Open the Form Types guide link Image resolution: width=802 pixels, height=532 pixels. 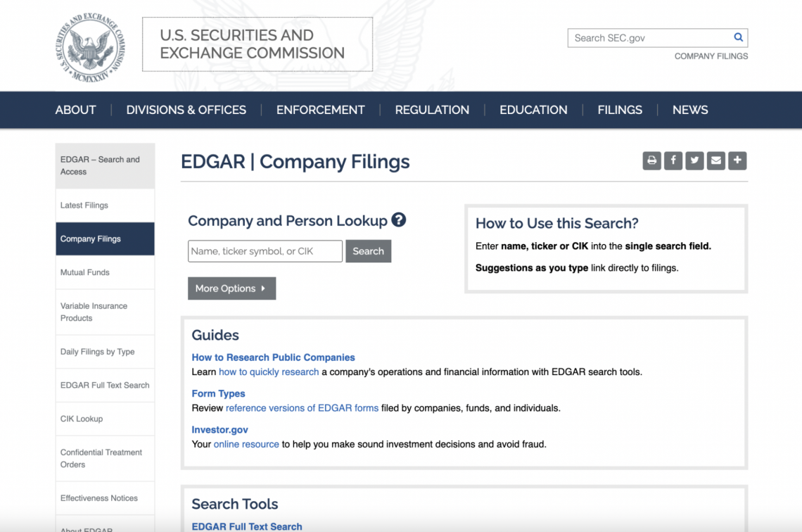point(218,394)
